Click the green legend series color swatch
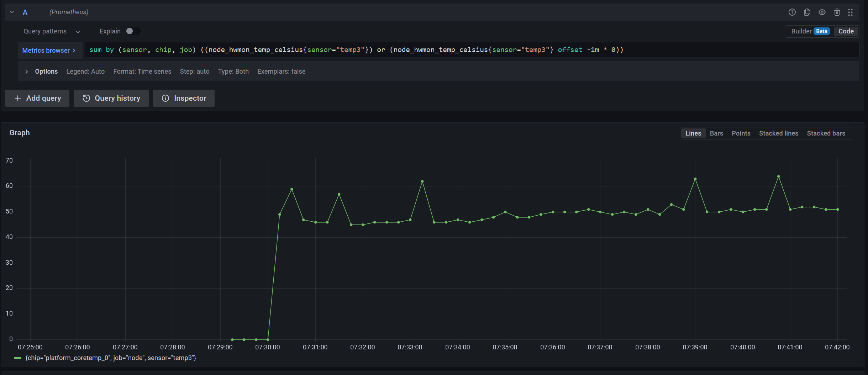Image resolution: width=868 pixels, height=375 pixels. coord(17,358)
